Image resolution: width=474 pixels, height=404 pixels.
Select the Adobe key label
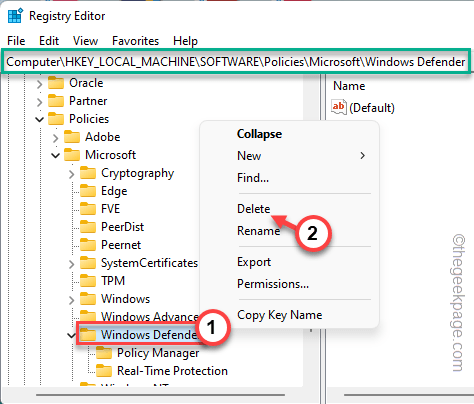(x=102, y=137)
